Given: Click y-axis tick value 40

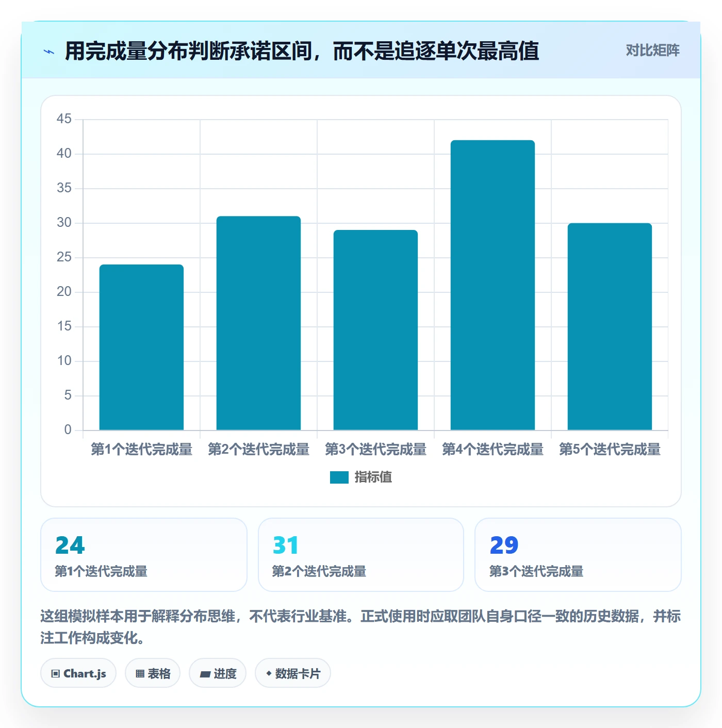Looking at the screenshot, I should click(x=64, y=154).
